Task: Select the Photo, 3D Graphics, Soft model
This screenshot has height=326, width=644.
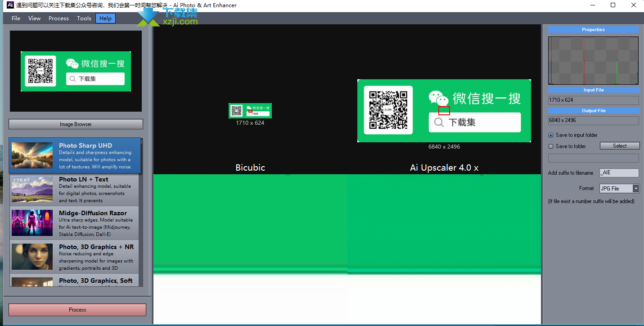Action: (74, 281)
